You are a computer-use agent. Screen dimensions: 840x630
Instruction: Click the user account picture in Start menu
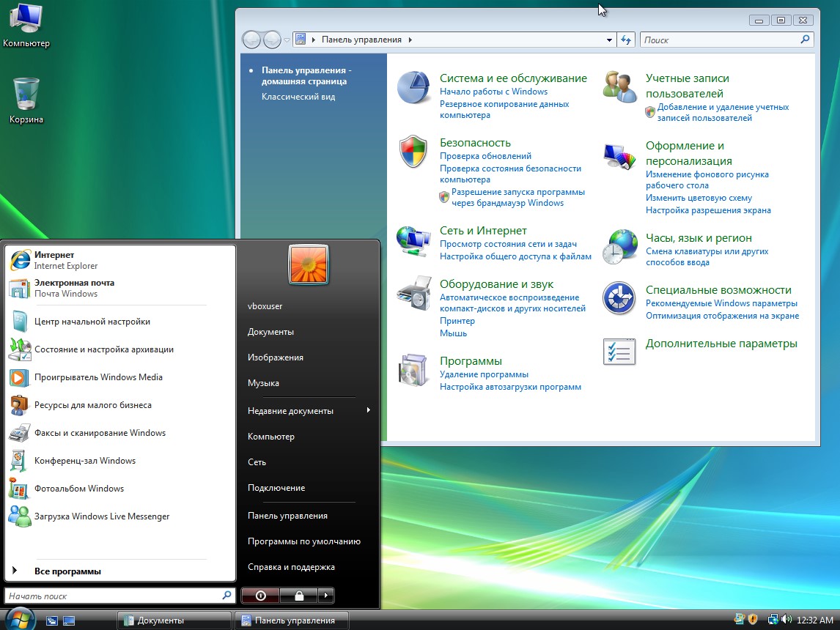[x=308, y=264]
